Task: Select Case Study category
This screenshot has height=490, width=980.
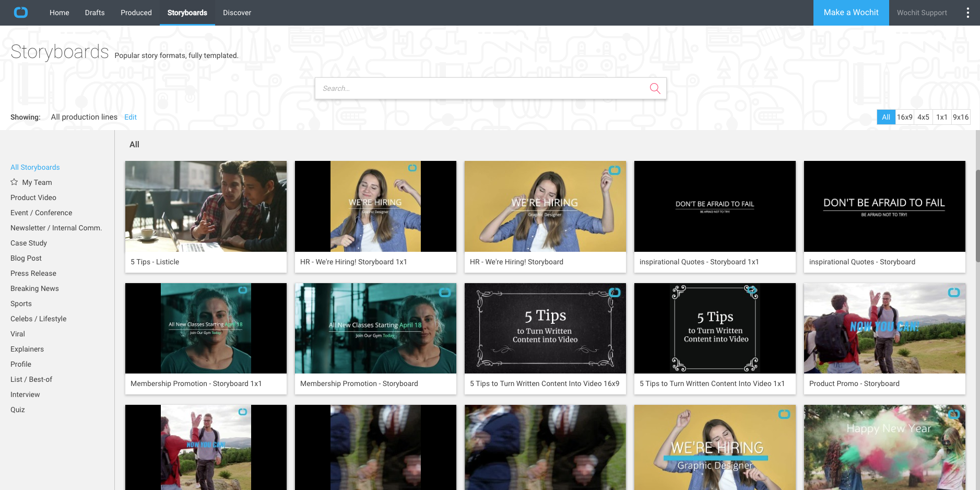Action: 29,243
